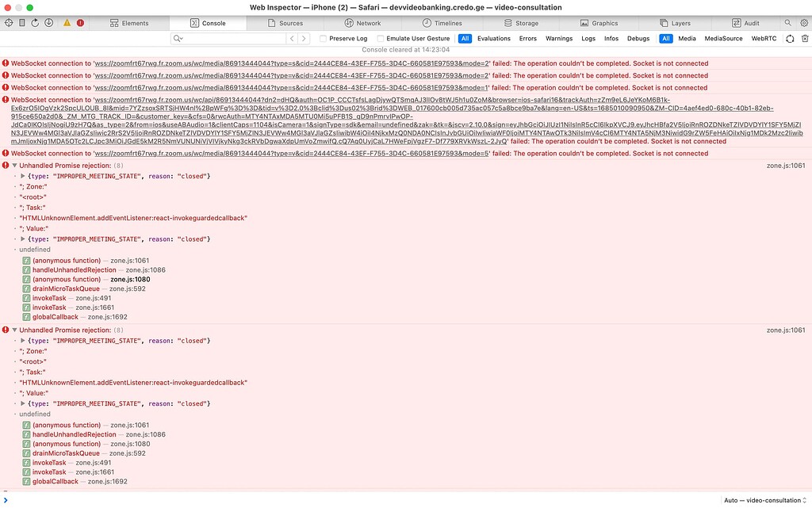Viewport: 812px width, 508px height.
Task: Enable the Preserve Log checkbox
Action: coord(323,37)
